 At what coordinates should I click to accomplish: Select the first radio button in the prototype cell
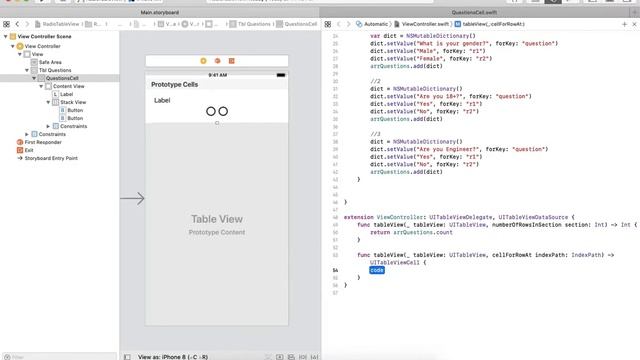[211, 111]
